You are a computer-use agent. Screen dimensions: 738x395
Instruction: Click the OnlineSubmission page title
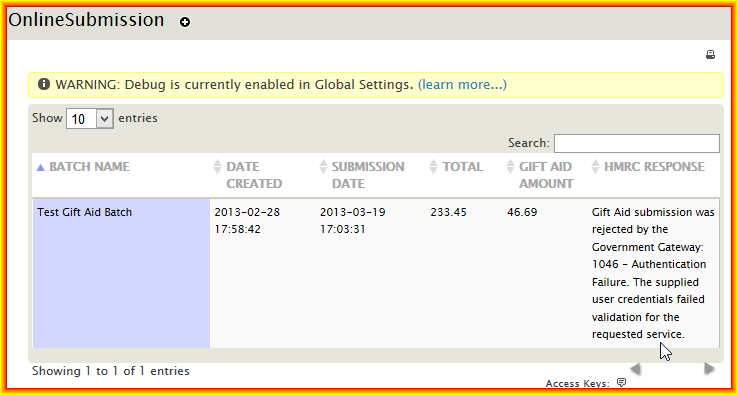[x=87, y=20]
